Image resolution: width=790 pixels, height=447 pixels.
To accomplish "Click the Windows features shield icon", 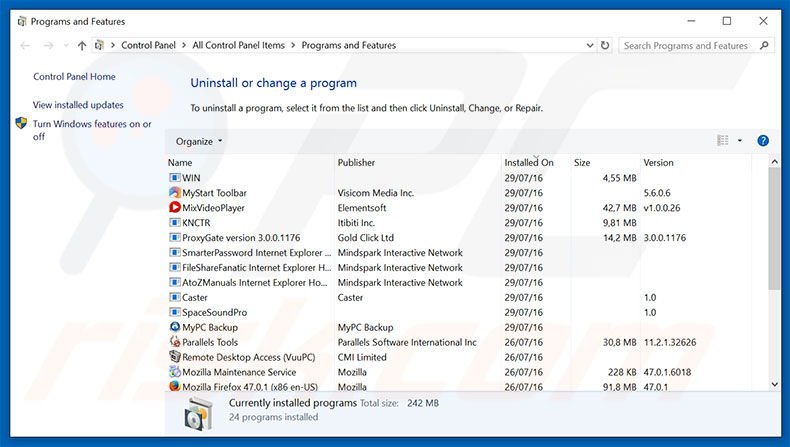I will pyautogui.click(x=21, y=123).
